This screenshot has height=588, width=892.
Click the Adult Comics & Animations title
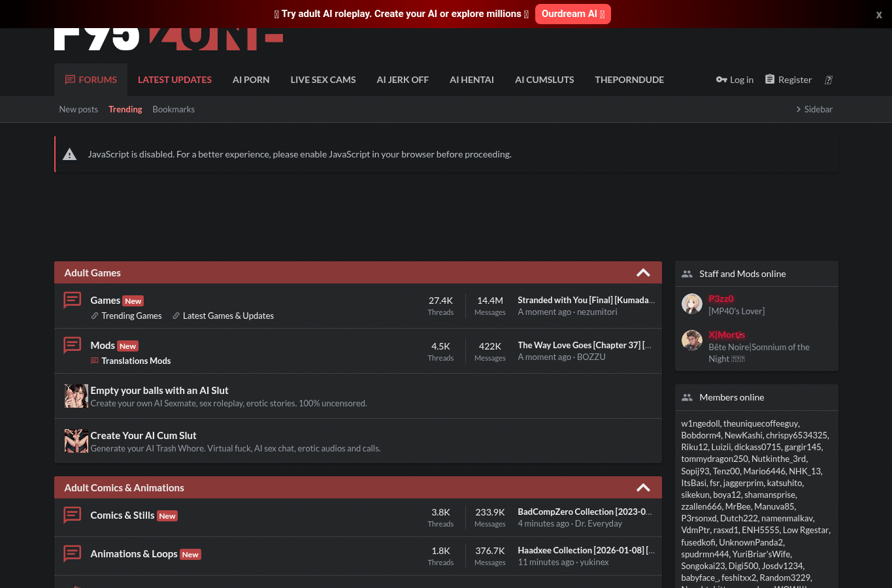[x=124, y=487]
